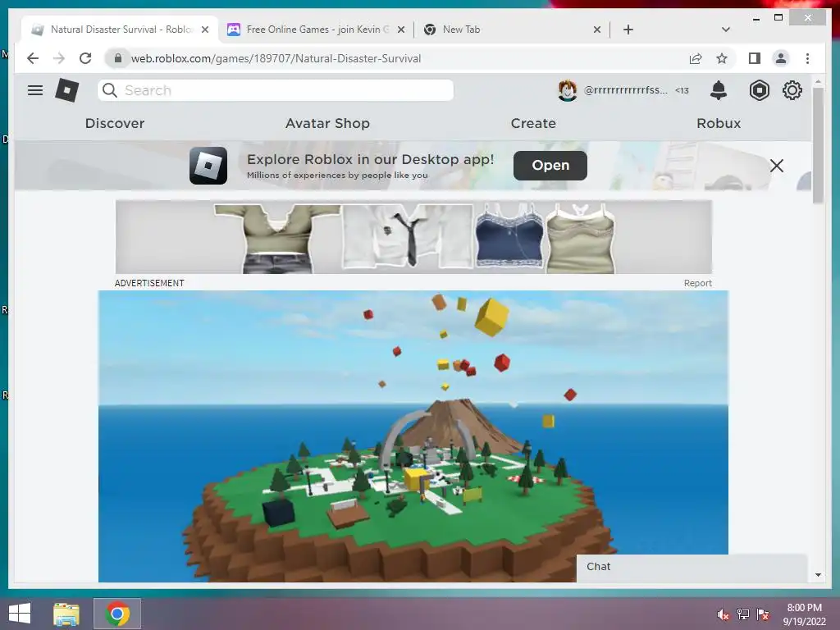Go back using browser back arrow

(x=33, y=58)
